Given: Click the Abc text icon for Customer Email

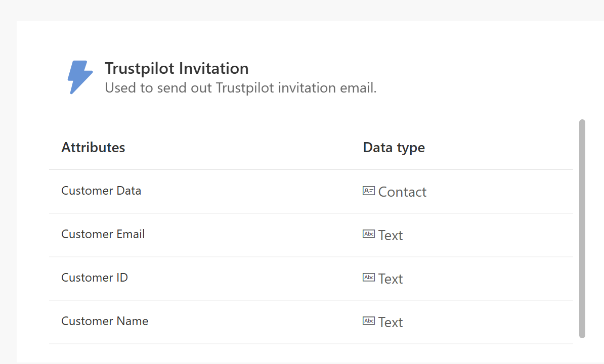Looking at the screenshot, I should click(x=369, y=234).
